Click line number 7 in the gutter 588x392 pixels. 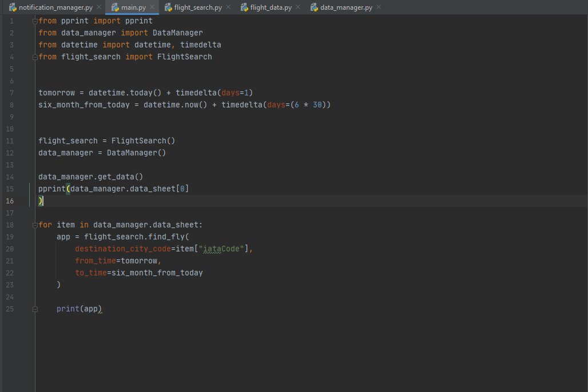pyautogui.click(x=11, y=93)
